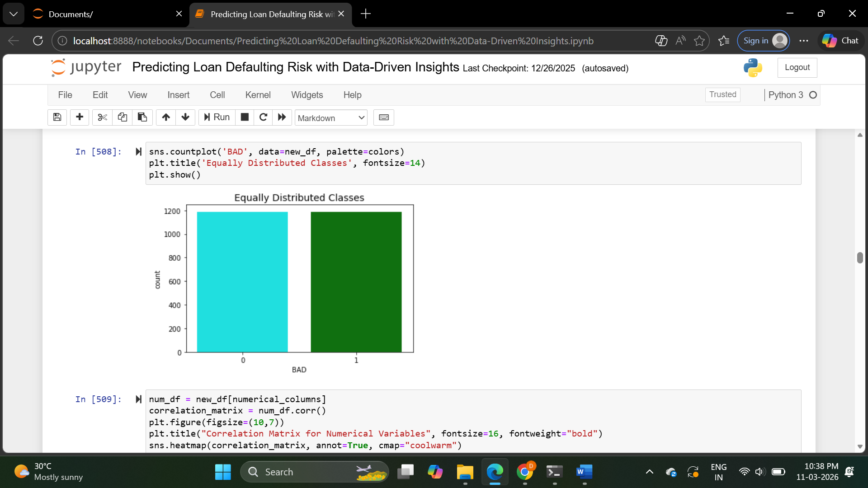The height and width of the screenshot is (488, 868).
Task: Paste cells below icon
Action: coord(142,117)
